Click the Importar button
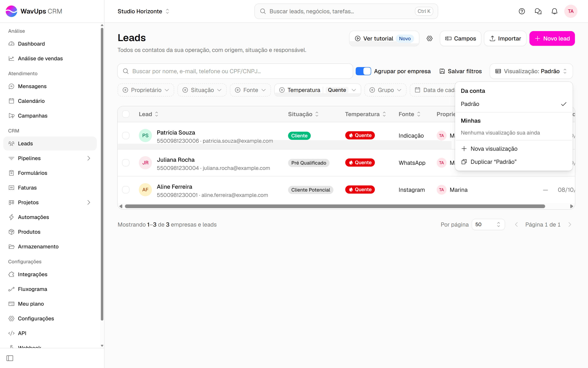The image size is (588, 368). pos(505,38)
